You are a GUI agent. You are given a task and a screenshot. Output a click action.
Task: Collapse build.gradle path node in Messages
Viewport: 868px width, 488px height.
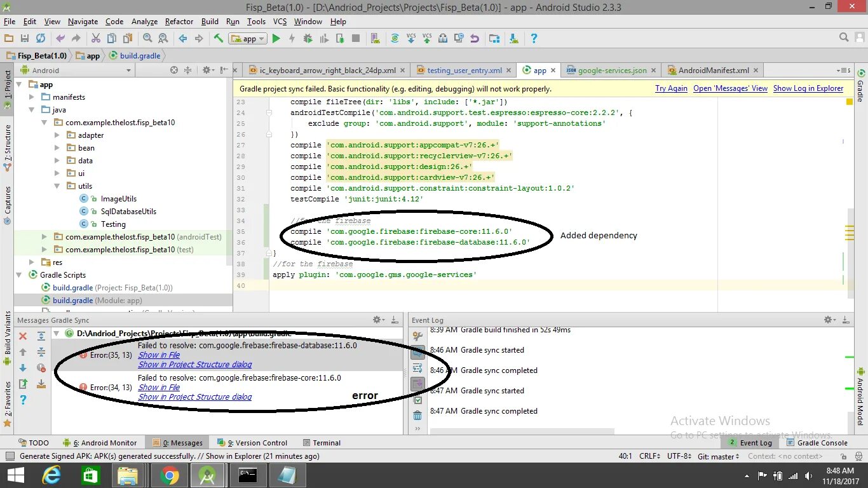pos(56,333)
